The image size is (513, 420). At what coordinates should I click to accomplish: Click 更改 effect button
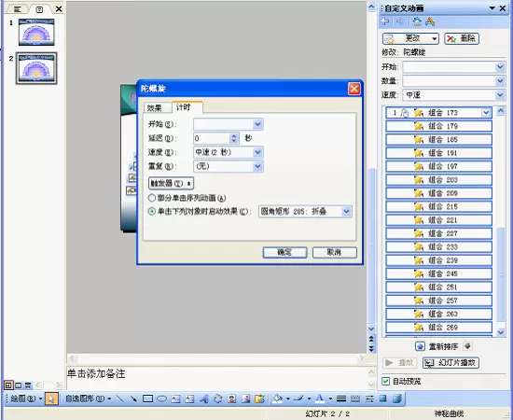click(x=410, y=38)
